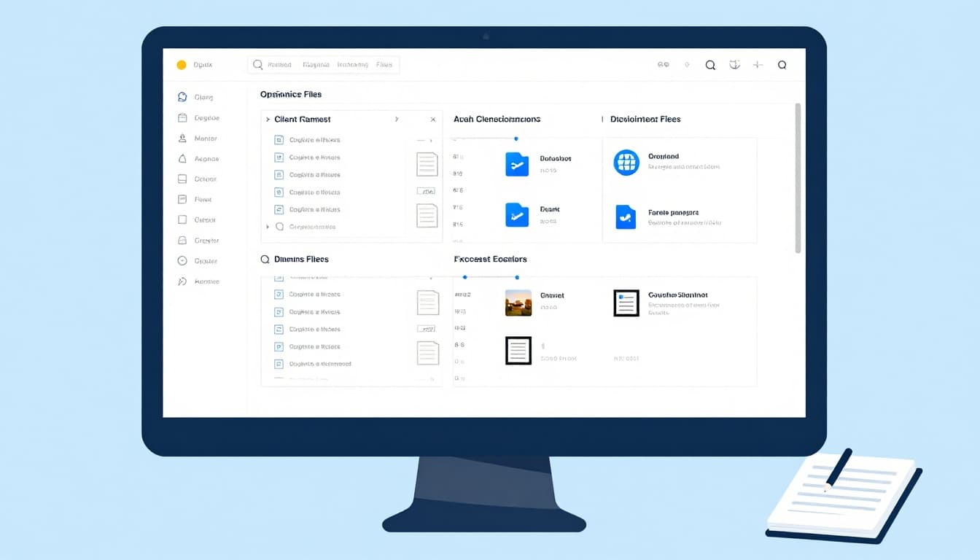
Task: Select the blue folder icon labeled Dofusboe
Action: point(517,164)
